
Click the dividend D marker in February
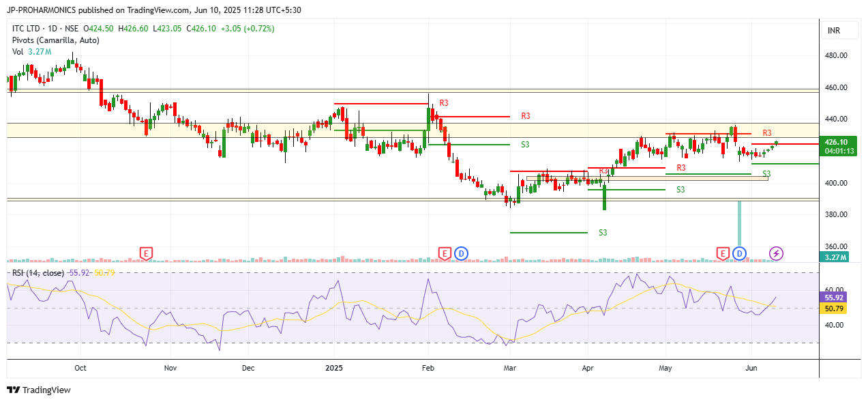click(462, 254)
